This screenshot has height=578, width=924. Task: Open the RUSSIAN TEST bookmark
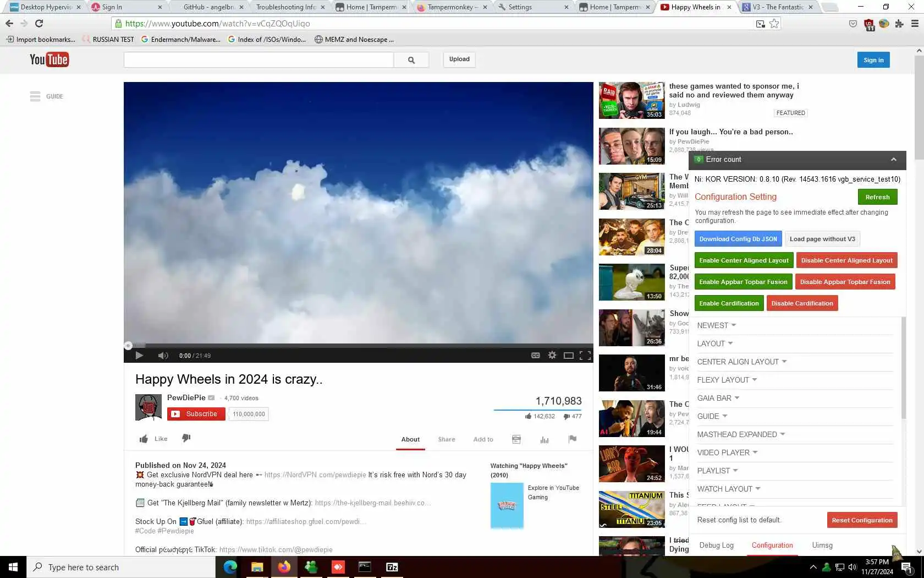point(108,40)
